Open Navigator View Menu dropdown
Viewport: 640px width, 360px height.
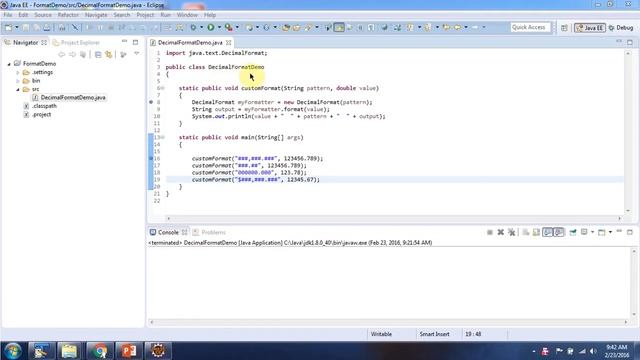click(137, 54)
